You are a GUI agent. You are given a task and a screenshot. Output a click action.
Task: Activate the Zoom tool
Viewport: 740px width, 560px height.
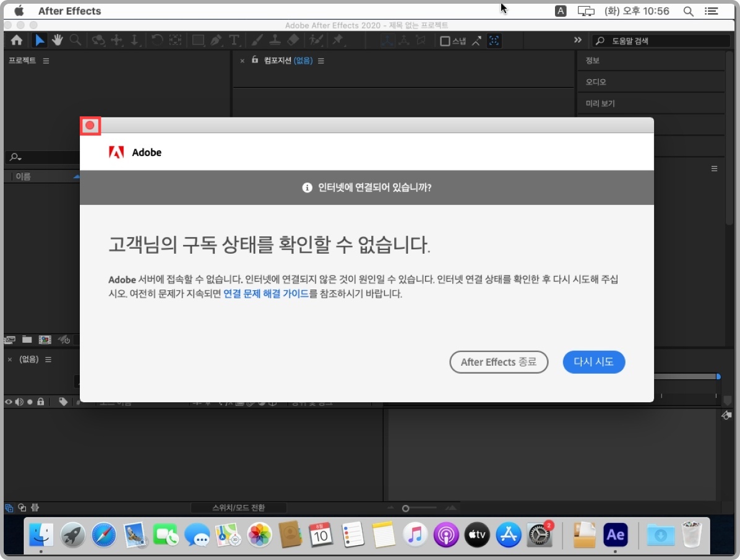tap(75, 40)
